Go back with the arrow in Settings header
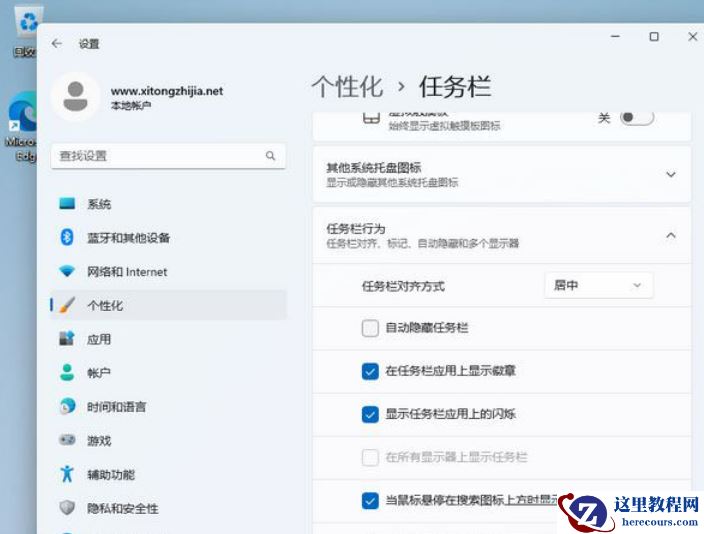This screenshot has height=534, width=704. [57, 44]
